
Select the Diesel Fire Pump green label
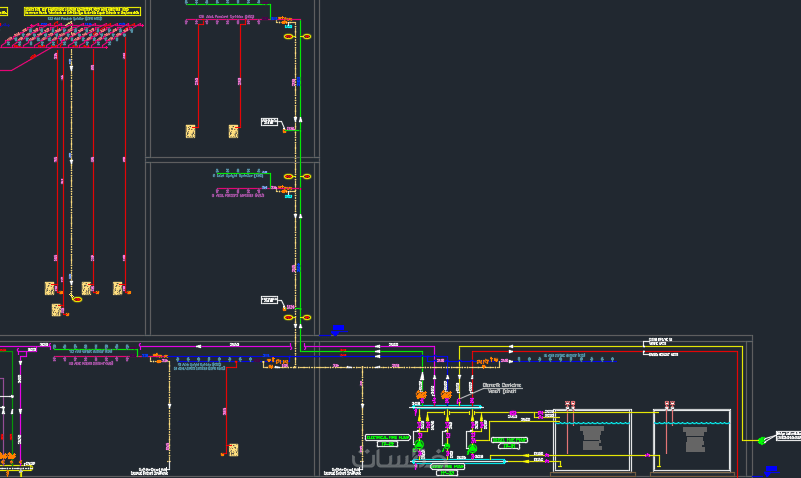(509, 440)
